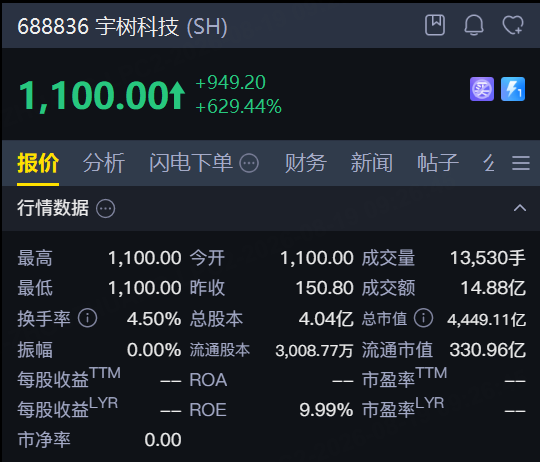This screenshot has height=462, width=540.
Task: Open the 帖子 tab
Action: pos(438,163)
